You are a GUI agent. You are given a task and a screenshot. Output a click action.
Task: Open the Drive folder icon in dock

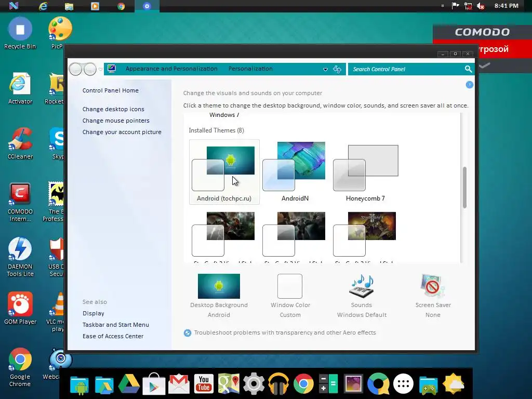click(104, 385)
